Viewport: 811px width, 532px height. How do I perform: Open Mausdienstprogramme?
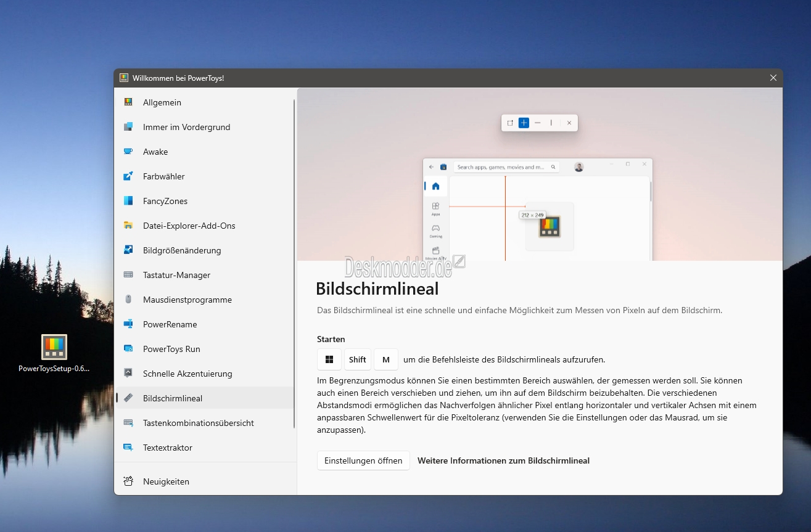tap(204, 300)
